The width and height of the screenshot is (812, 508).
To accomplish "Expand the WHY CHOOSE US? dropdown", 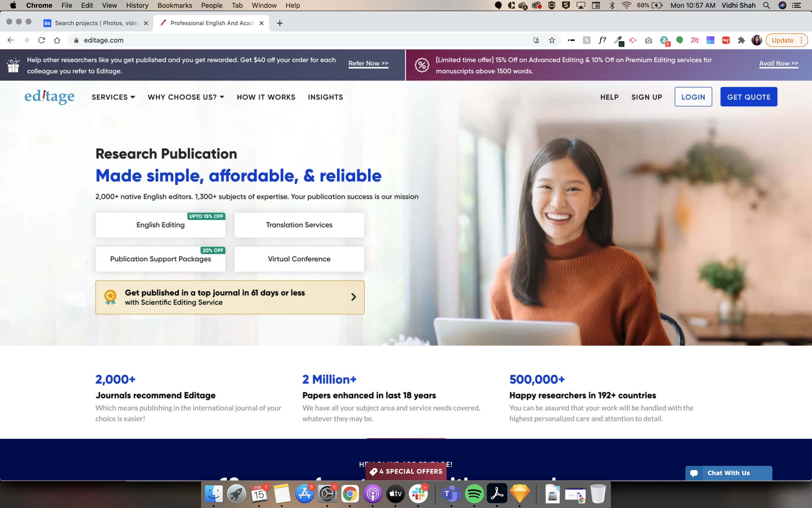I will click(x=186, y=97).
